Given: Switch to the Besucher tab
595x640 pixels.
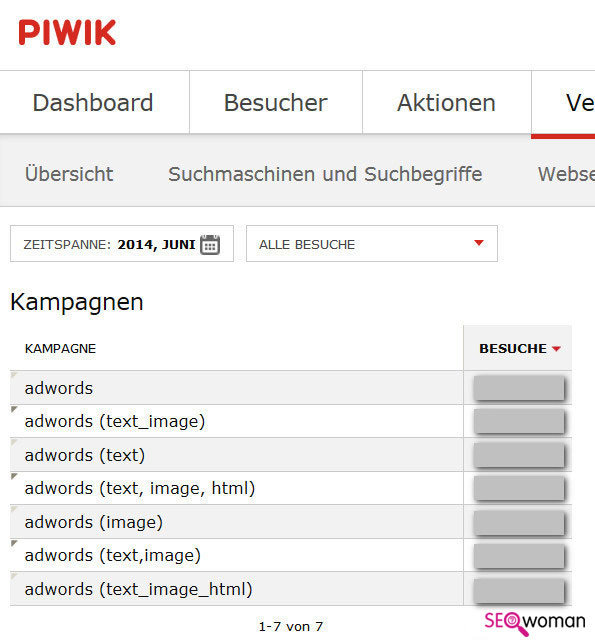Looking at the screenshot, I should tap(276, 102).
